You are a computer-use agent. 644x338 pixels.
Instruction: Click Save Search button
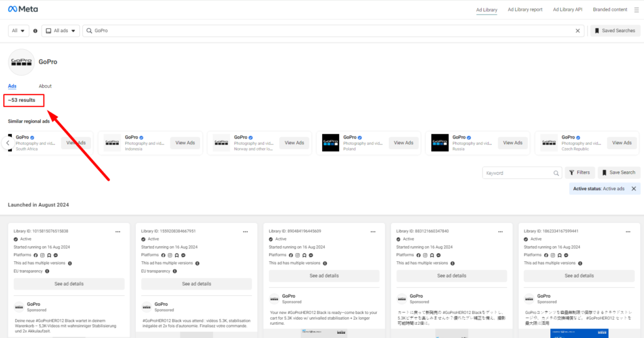(x=619, y=172)
